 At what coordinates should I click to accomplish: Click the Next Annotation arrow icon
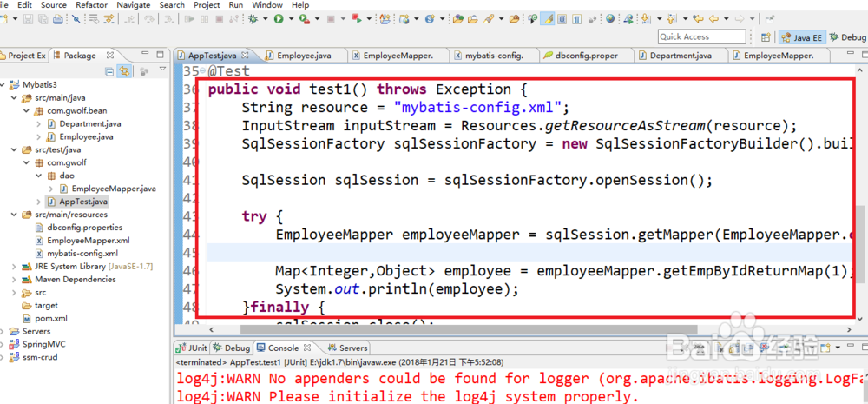[x=645, y=19]
